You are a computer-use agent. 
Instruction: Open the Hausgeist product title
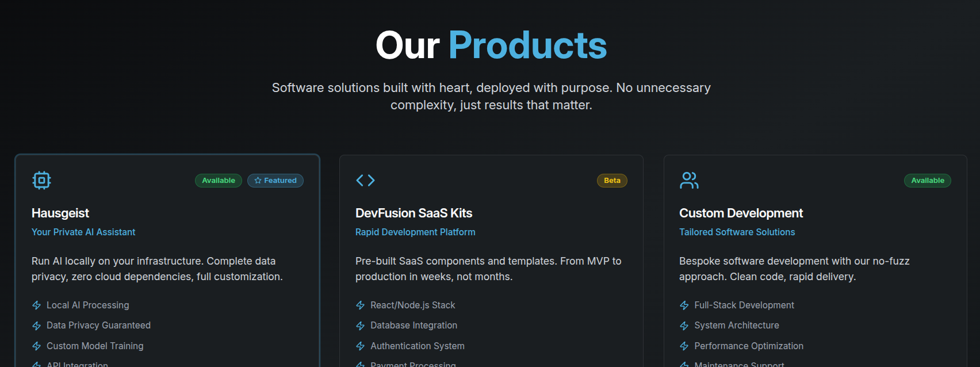click(x=60, y=213)
